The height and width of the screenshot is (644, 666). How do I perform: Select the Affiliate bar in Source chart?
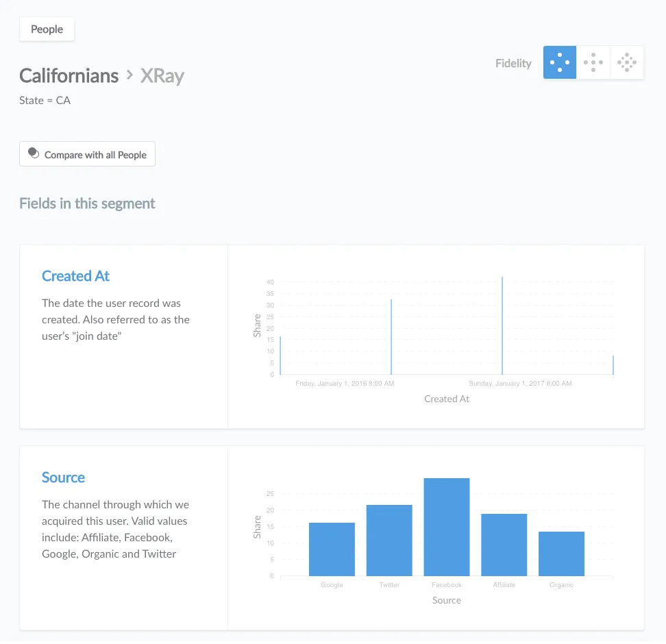click(x=504, y=545)
